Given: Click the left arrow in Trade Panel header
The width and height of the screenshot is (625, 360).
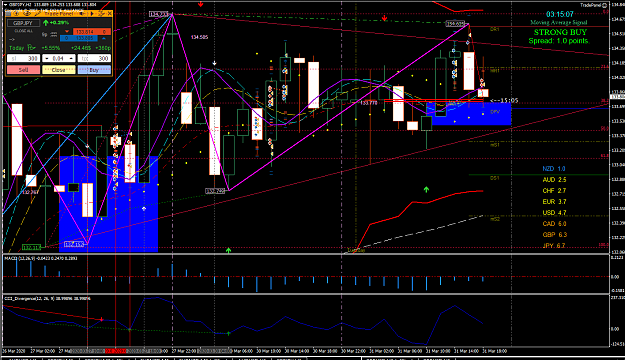Looking at the screenshot, I should pos(81,14).
